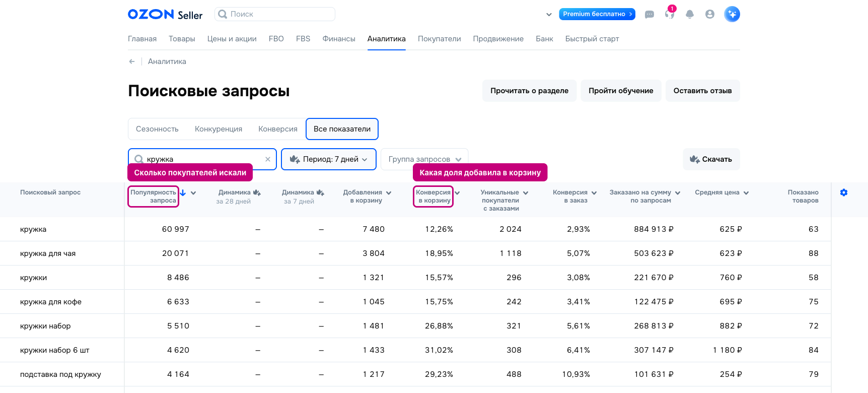Expand Конверсия в заказ column chevron
The width and height of the screenshot is (868, 393).
coord(594,193)
